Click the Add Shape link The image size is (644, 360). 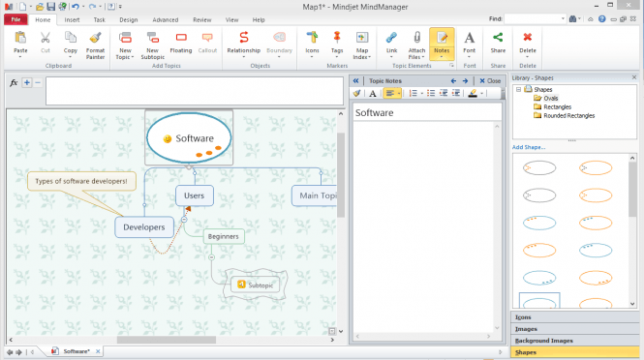(529, 147)
